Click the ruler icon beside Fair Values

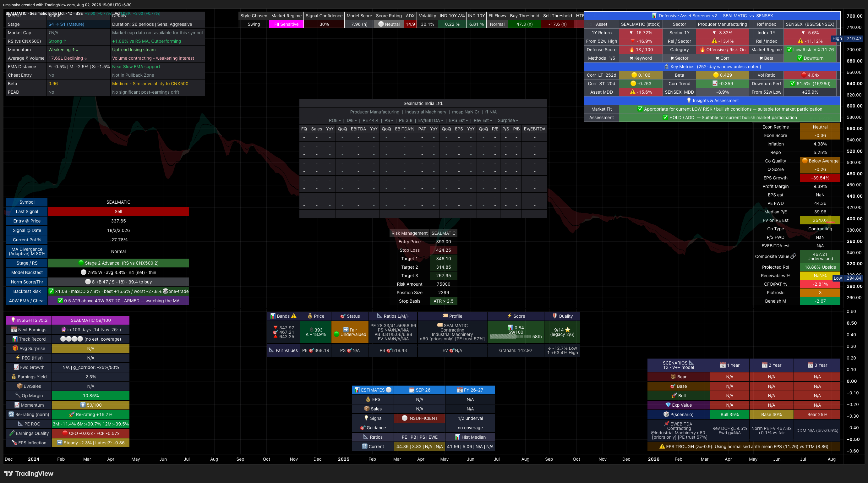[272, 350]
